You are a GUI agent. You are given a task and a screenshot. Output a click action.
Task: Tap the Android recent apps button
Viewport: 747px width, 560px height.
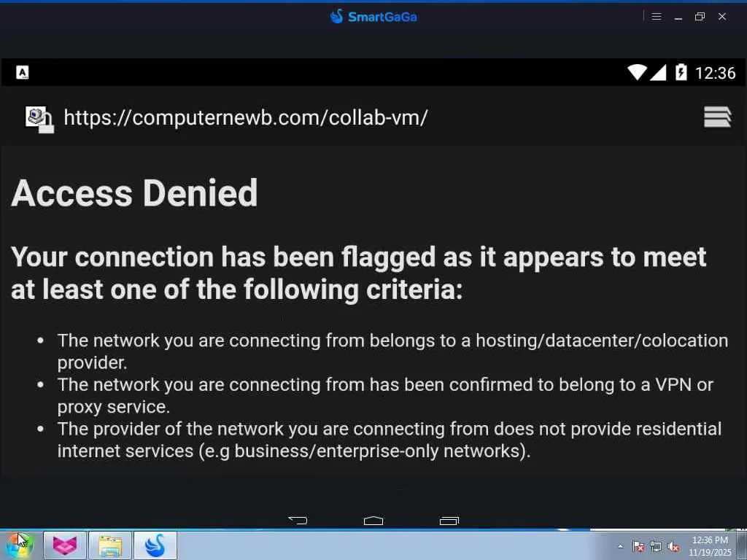click(x=449, y=520)
